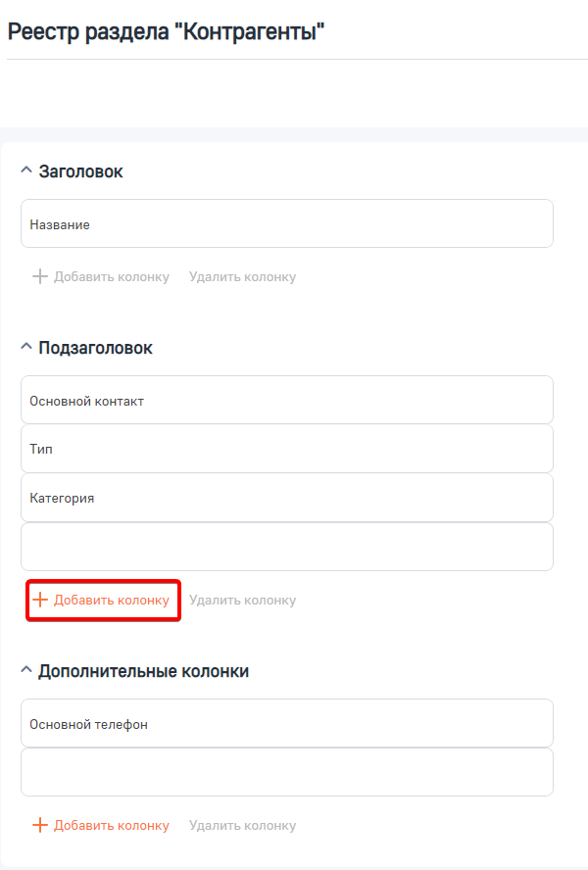Click the Тип field under Подзаголовок

point(287,448)
